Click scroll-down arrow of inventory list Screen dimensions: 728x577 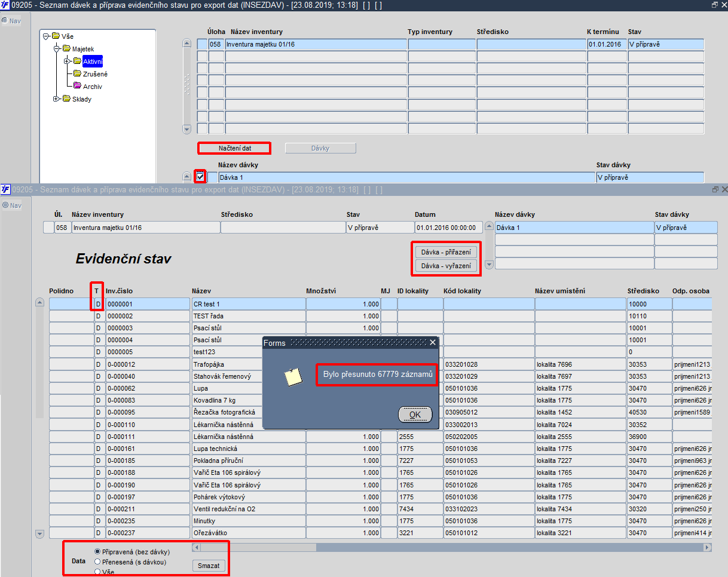point(186,129)
